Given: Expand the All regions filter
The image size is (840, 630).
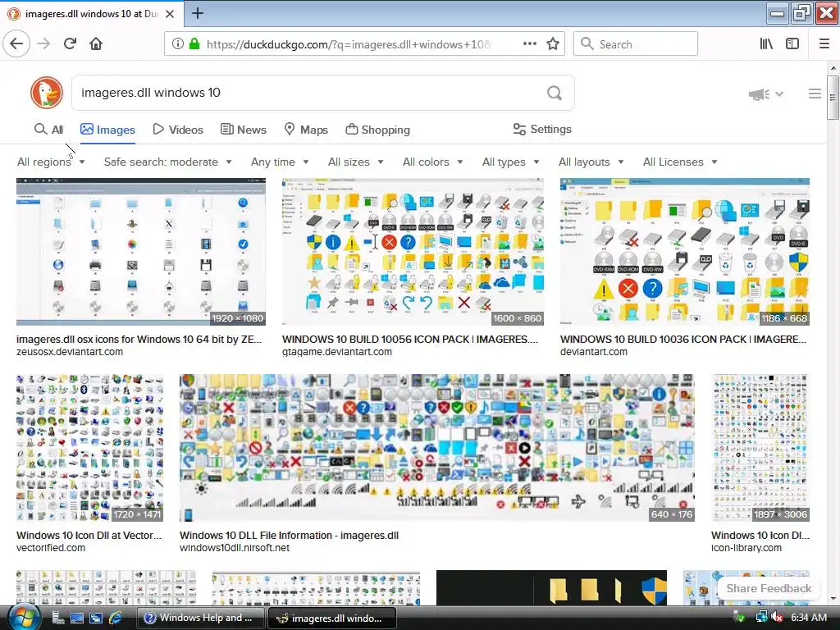Looking at the screenshot, I should [51, 162].
